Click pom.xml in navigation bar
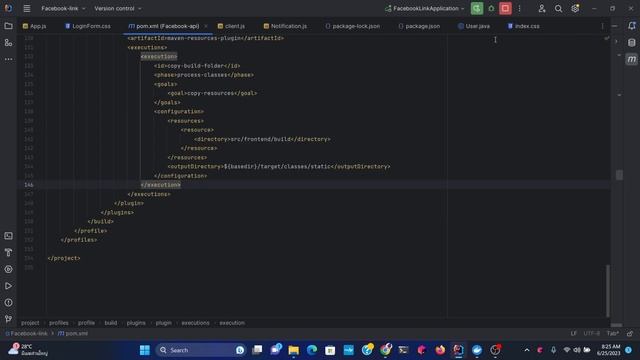Viewport: 640px width, 360px height. point(73,333)
